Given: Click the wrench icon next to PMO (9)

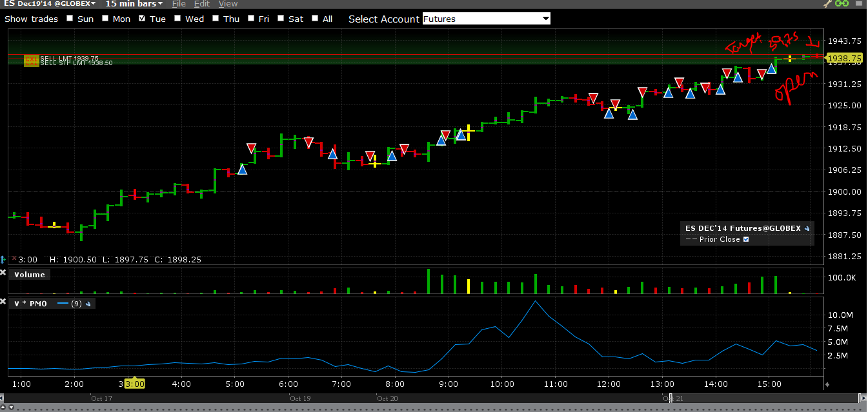Looking at the screenshot, I should (88, 303).
